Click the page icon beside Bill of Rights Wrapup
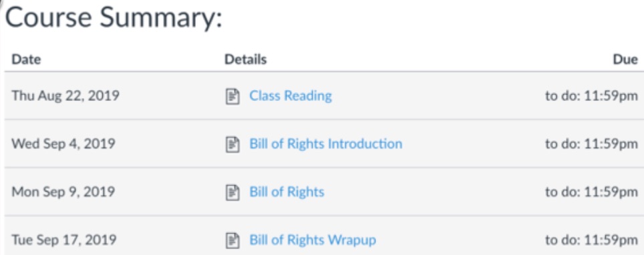The image size is (644, 255). click(232, 240)
